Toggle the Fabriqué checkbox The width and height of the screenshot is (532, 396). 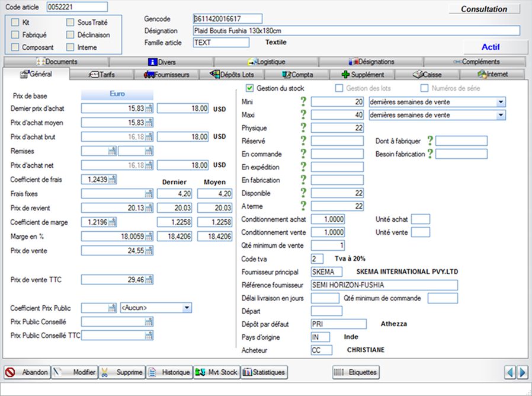coord(15,34)
